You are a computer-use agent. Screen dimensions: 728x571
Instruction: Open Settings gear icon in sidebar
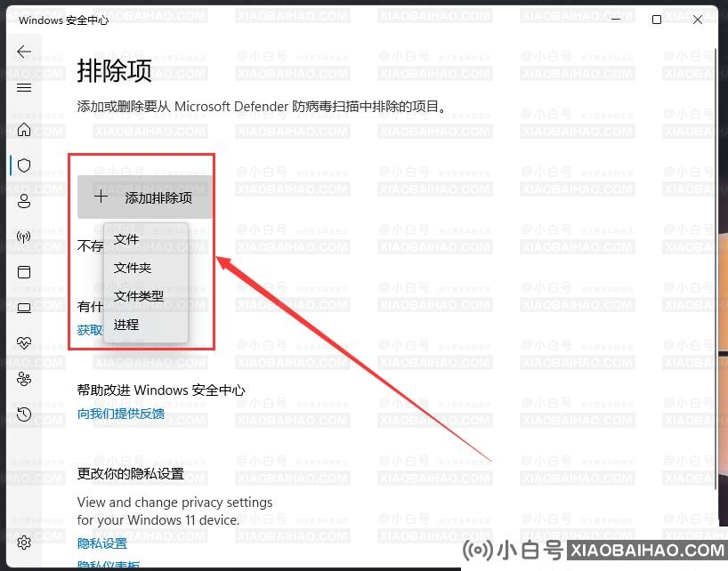[x=24, y=542]
